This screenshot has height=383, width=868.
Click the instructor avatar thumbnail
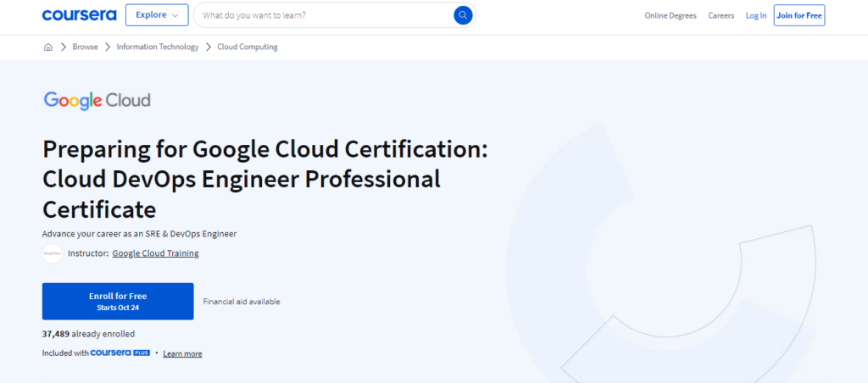tap(53, 253)
